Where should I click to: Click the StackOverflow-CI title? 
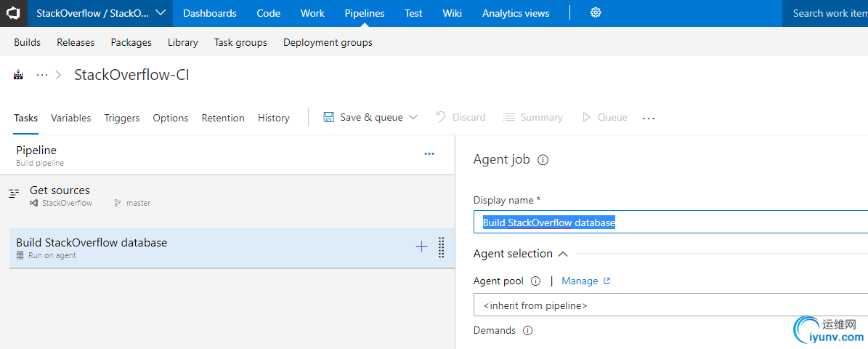tap(131, 75)
